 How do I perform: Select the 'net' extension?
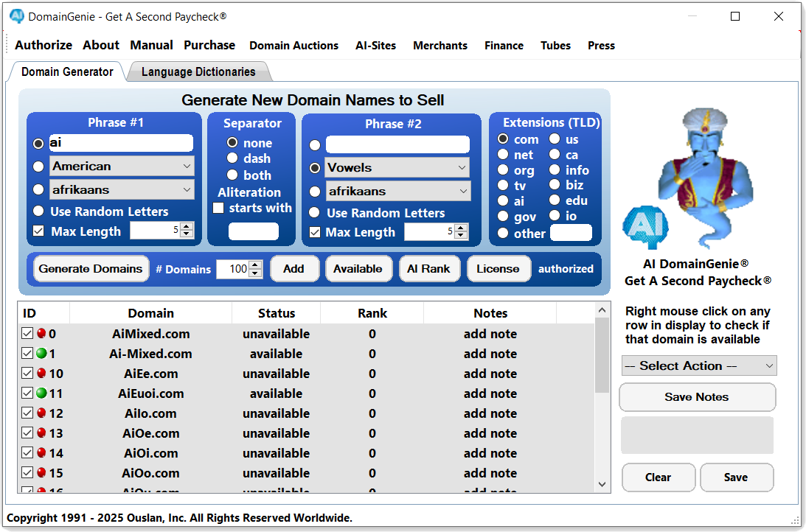click(x=503, y=155)
